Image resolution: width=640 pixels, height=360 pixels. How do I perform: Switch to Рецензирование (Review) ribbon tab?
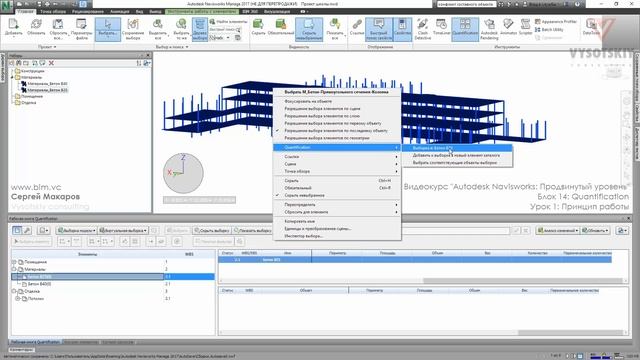pyautogui.click(x=88, y=12)
